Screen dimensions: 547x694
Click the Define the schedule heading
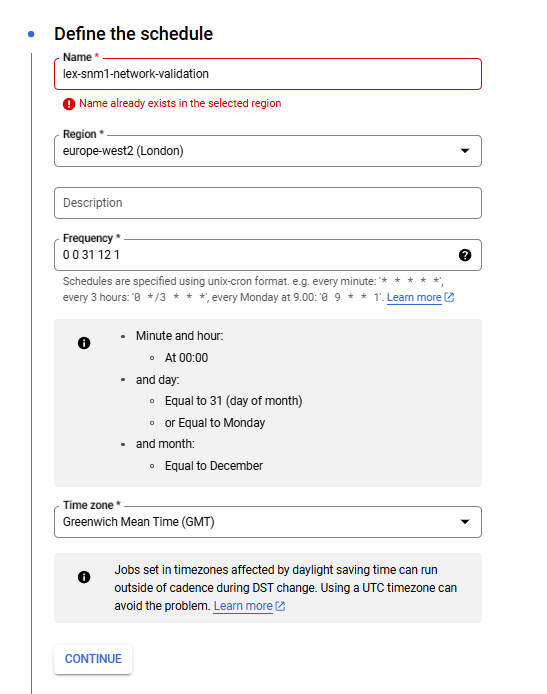pyautogui.click(x=133, y=34)
